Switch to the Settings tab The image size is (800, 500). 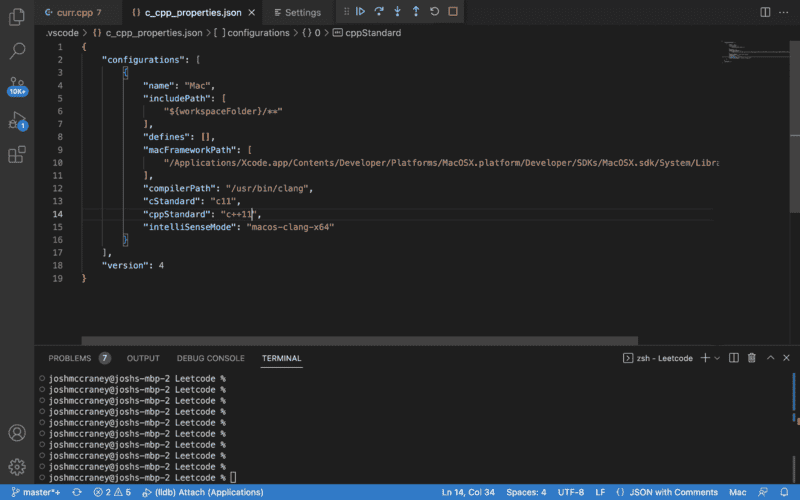coord(297,12)
